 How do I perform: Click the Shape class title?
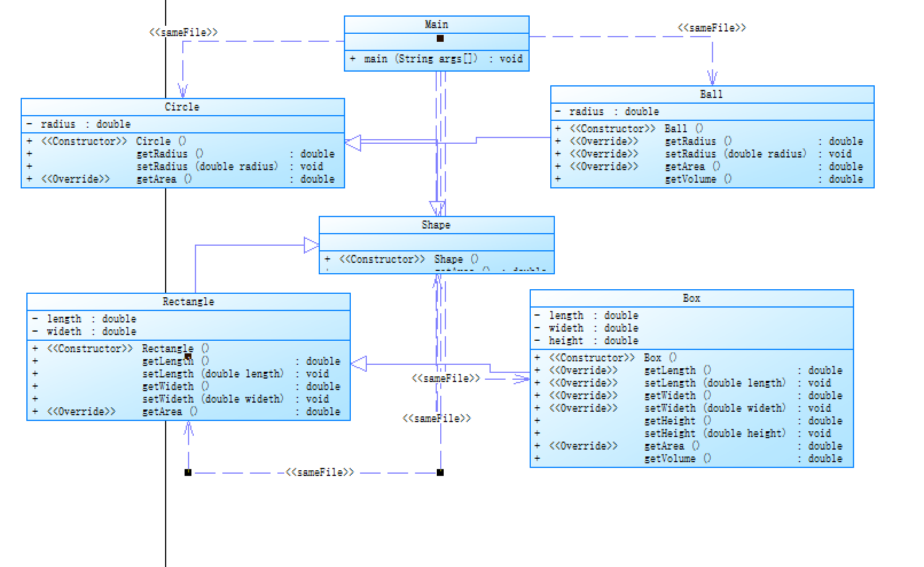click(x=436, y=225)
